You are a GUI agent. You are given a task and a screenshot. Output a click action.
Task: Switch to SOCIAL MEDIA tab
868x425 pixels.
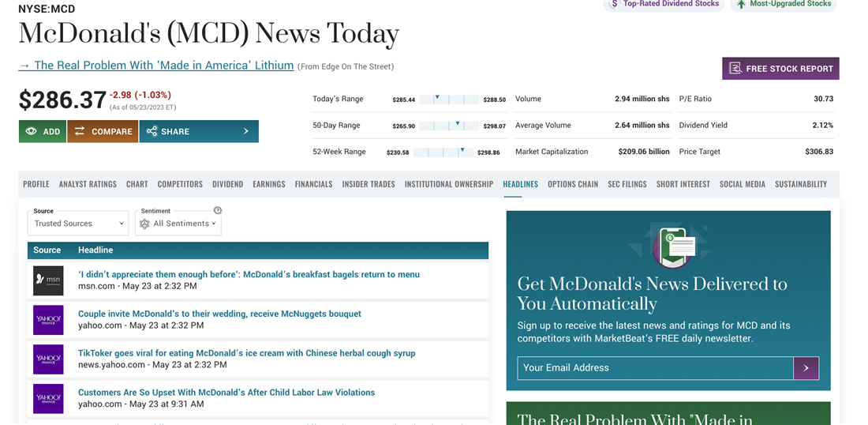[x=743, y=184]
